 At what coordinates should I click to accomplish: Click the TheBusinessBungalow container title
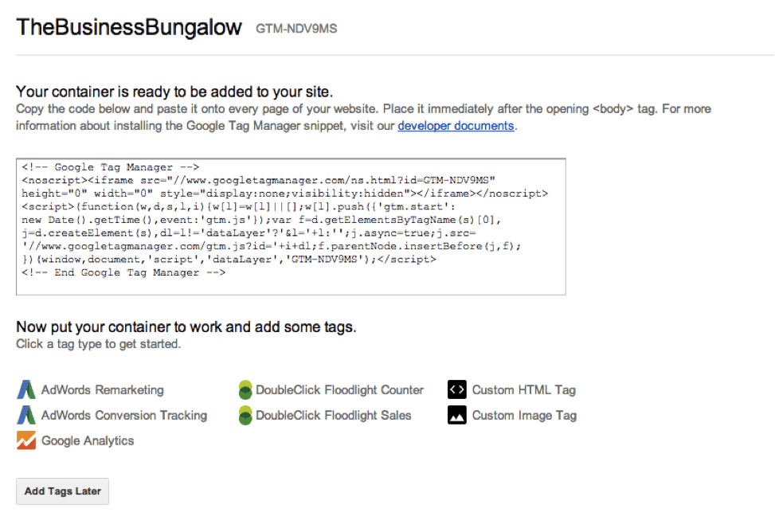pyautogui.click(x=129, y=28)
